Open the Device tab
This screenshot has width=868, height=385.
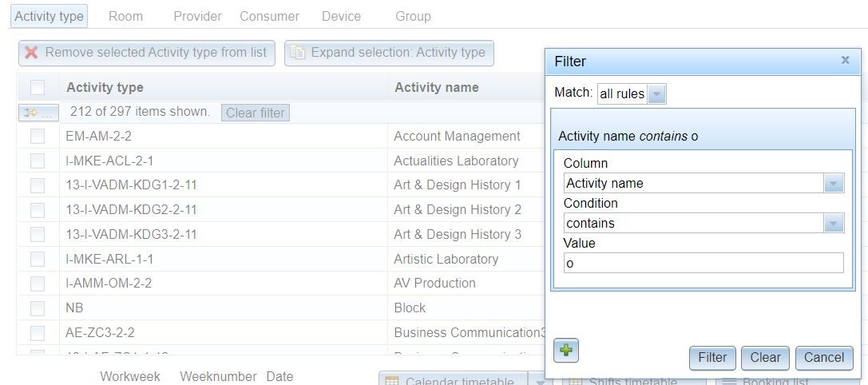point(342,17)
